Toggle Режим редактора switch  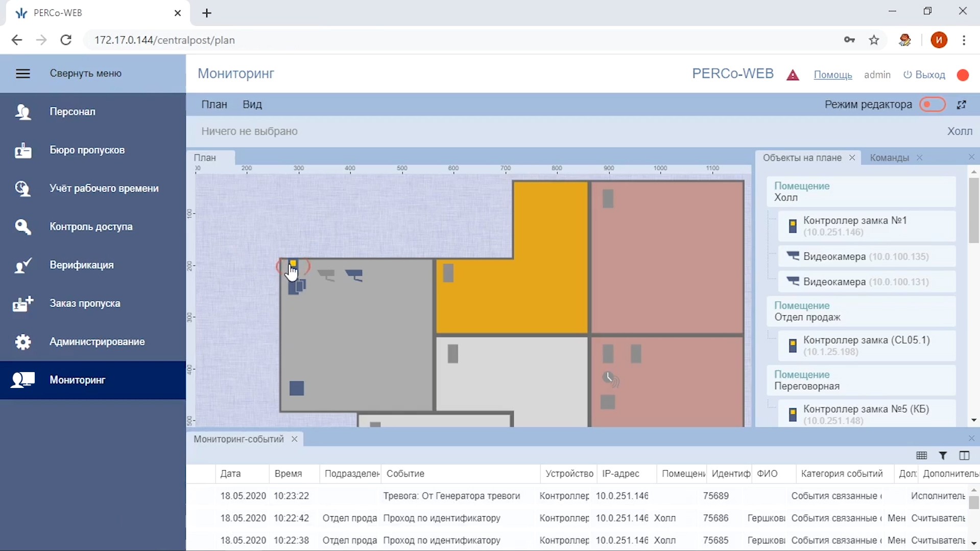pyautogui.click(x=933, y=104)
